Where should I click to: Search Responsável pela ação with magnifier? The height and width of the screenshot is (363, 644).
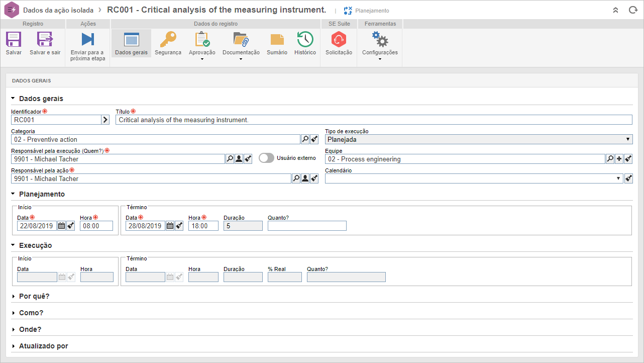pos(296,178)
